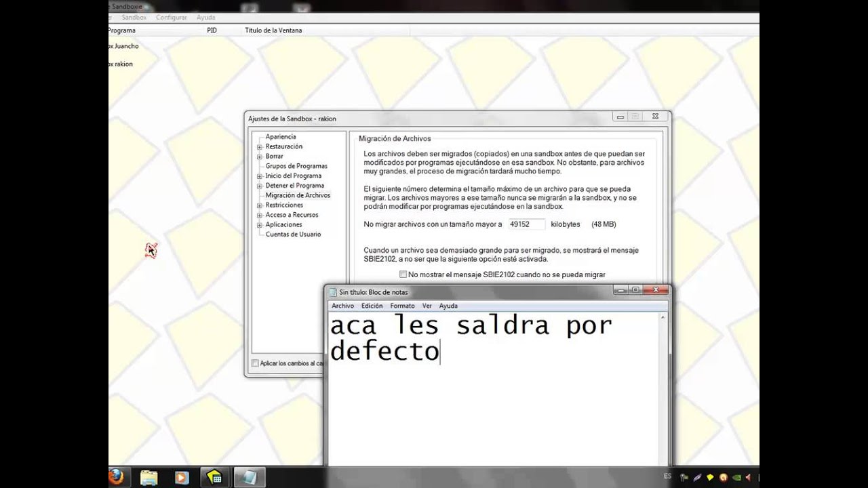868x488 pixels.
Task: Click the orange circular tray icon
Action: (x=724, y=477)
